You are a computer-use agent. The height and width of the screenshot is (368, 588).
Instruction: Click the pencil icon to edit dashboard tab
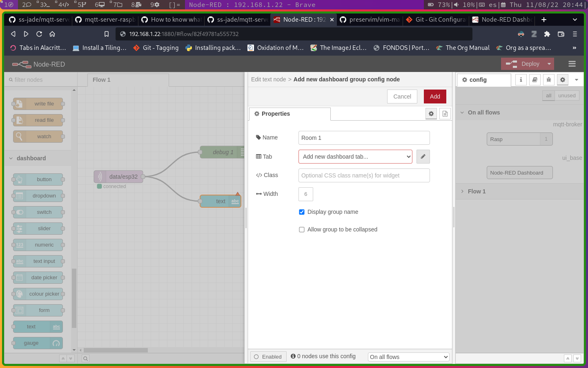(x=423, y=157)
